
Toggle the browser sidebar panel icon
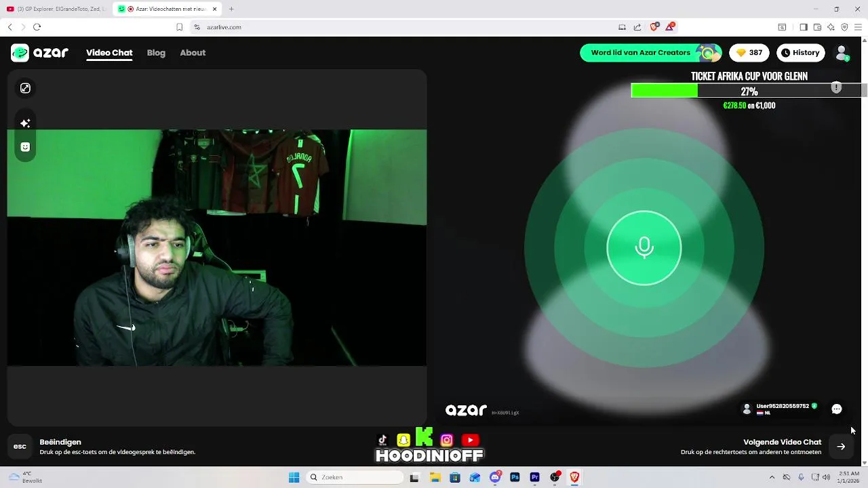tap(804, 27)
